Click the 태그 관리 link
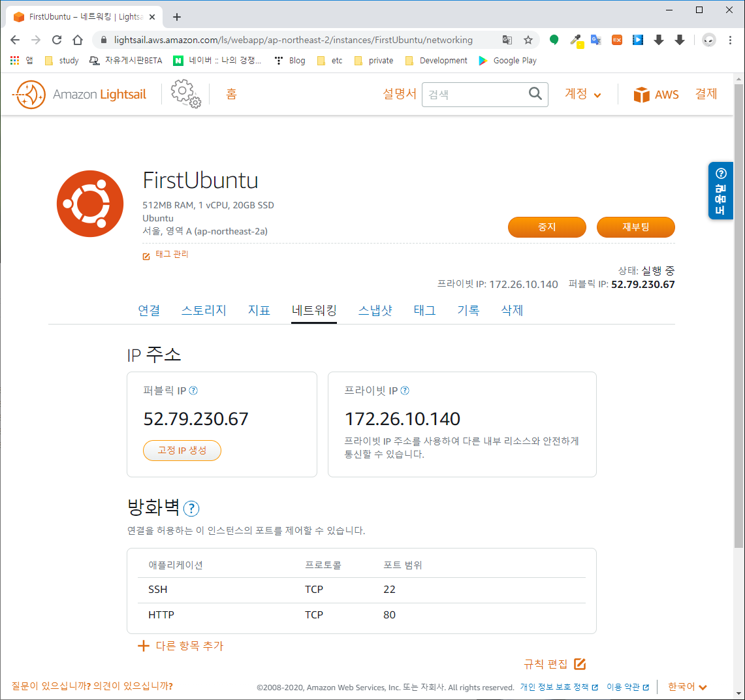Image resolution: width=745 pixels, height=700 pixels. pos(172,254)
